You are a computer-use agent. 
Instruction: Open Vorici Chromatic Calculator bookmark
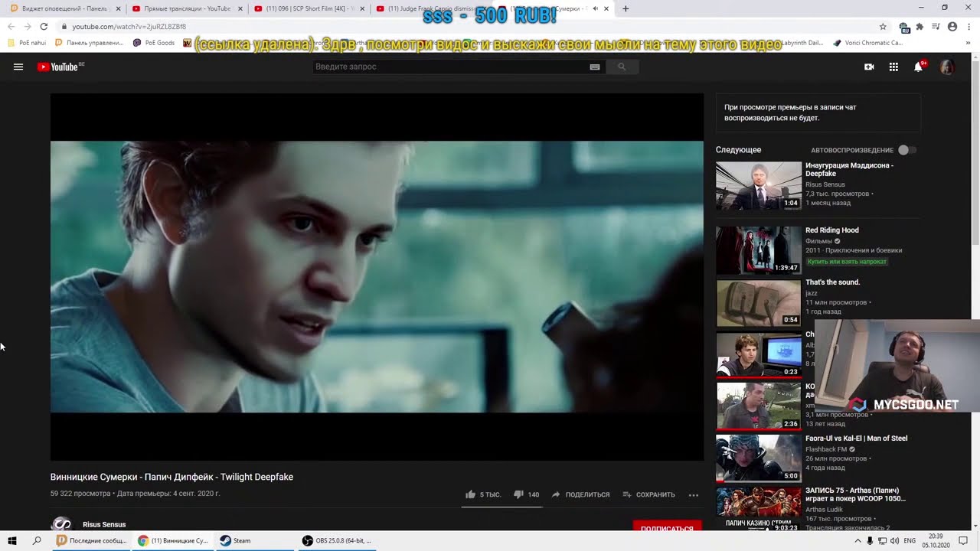(x=868, y=43)
